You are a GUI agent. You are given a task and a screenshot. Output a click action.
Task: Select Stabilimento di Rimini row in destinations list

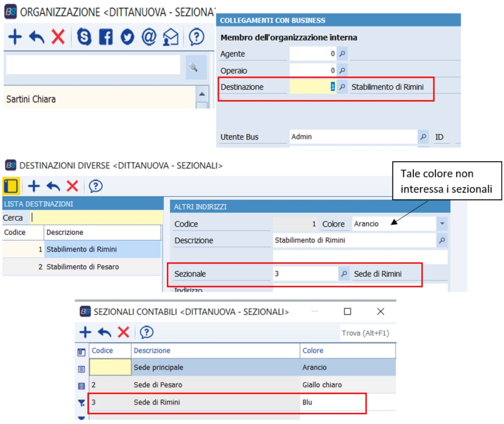(x=82, y=249)
